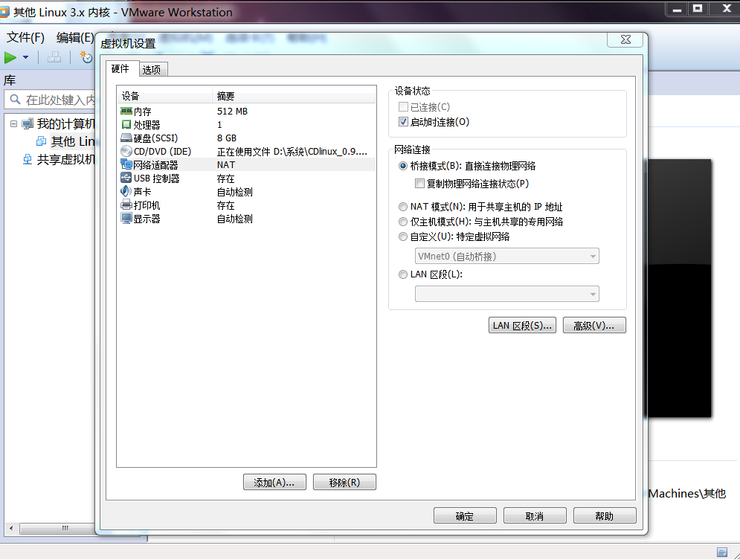740x560 pixels.
Task: Toggle the 已连接(C) checkbox
Action: [x=403, y=107]
